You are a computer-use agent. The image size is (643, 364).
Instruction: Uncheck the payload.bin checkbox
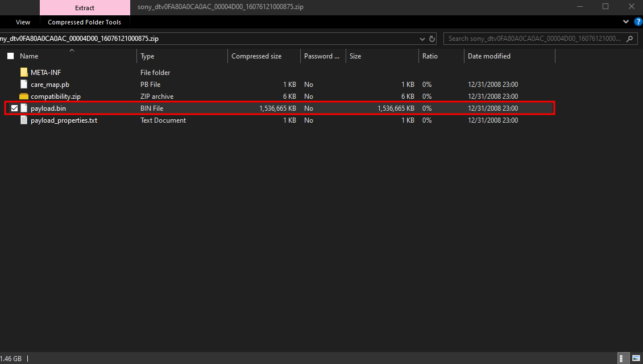[x=14, y=108]
